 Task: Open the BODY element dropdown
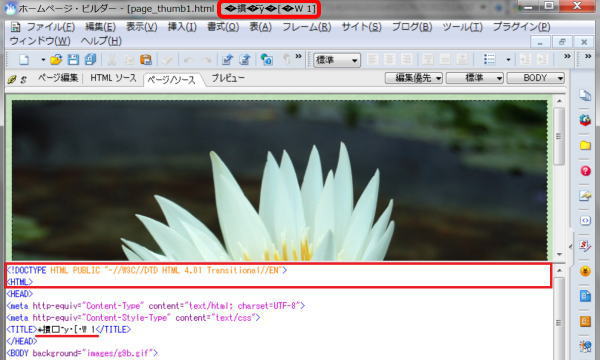535,78
